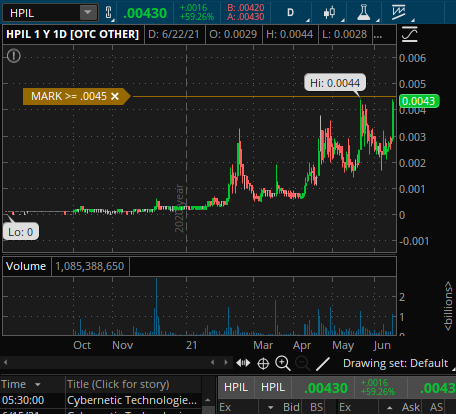Click the HPIL symbol input field
The image size is (456, 414).
click(42, 13)
